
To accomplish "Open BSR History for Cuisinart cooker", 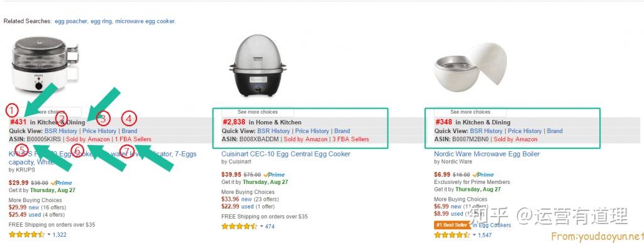I will (x=274, y=131).
